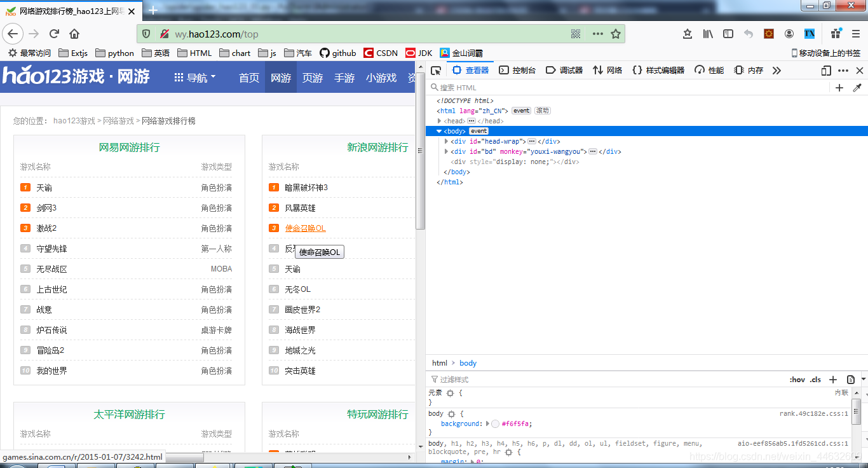This screenshot has width=868, height=468.
Task: Close the hao123 browser tab
Action: click(131, 11)
